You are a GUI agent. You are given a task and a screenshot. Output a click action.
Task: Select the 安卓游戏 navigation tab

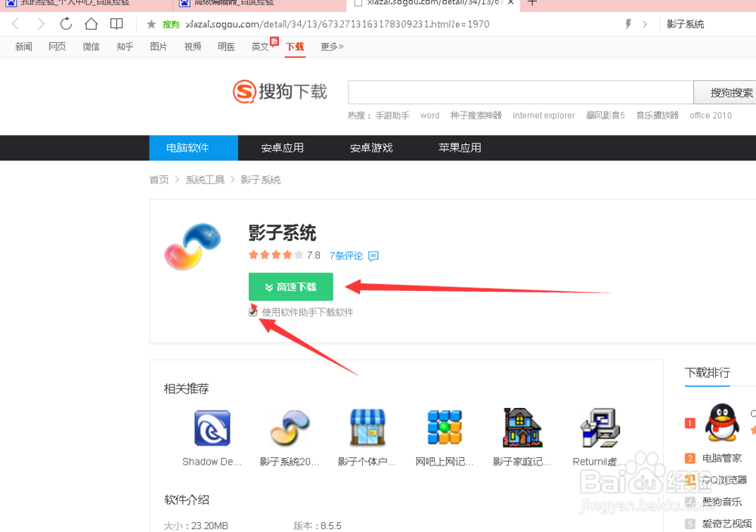click(371, 147)
